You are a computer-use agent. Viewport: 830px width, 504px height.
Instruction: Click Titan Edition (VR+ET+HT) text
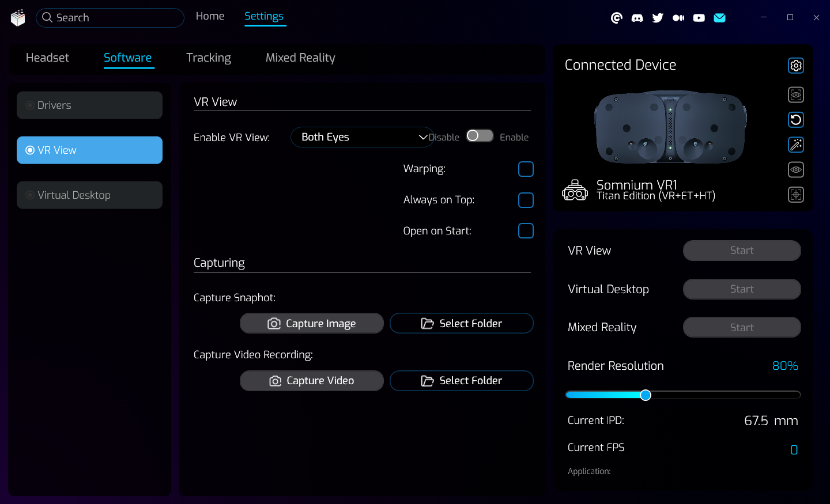[x=655, y=196]
